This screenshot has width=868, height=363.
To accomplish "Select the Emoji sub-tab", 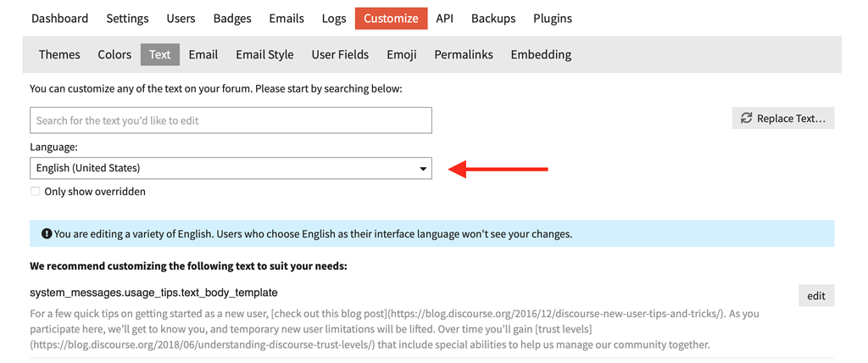I will (x=402, y=54).
